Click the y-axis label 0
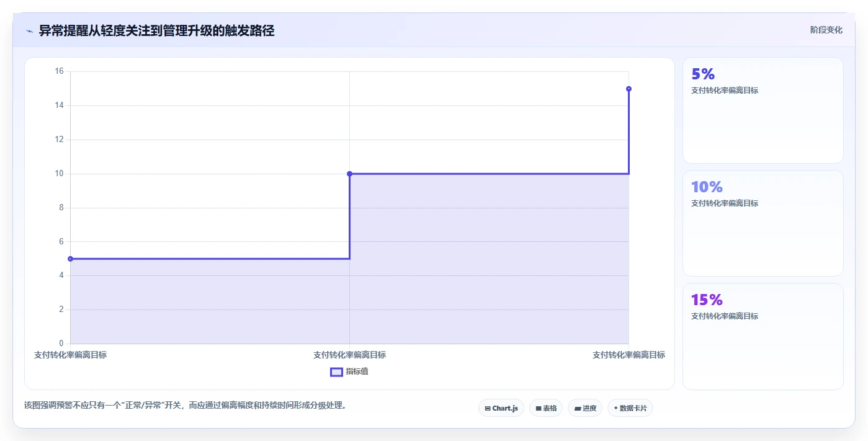The width and height of the screenshot is (868, 441). coord(61,344)
